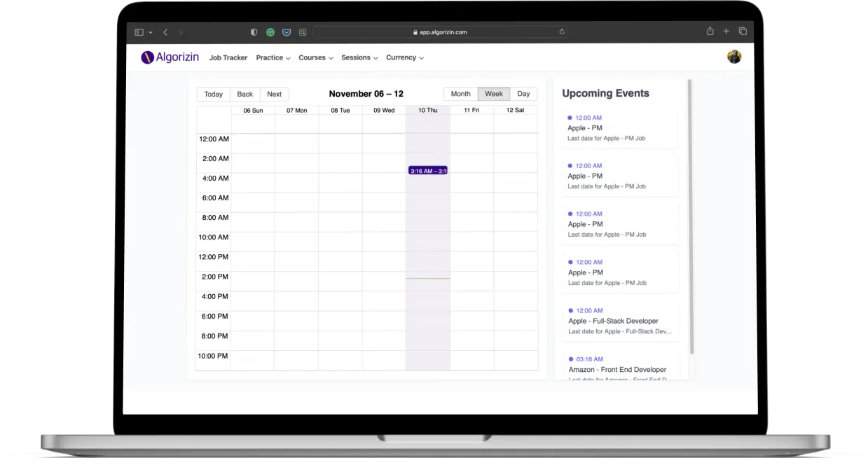The width and height of the screenshot is (868, 465).
Task: Click the 4:00 AM time gutter label
Action: click(x=215, y=179)
